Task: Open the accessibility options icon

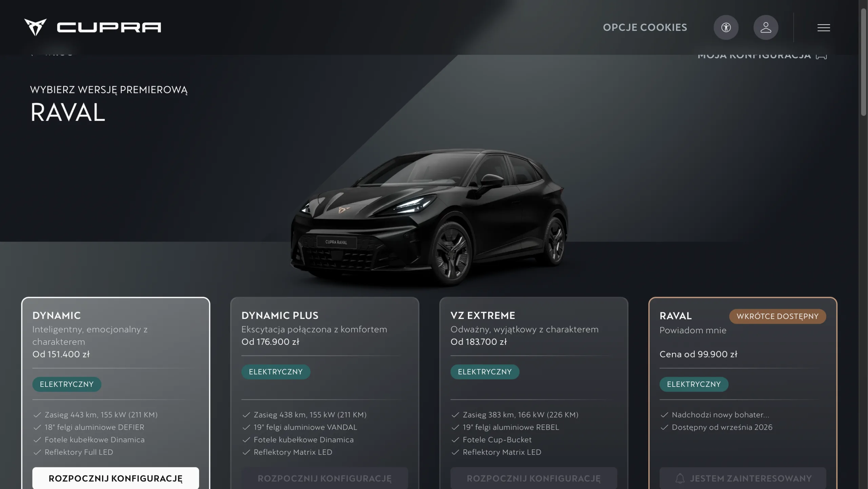Action: coord(726,27)
